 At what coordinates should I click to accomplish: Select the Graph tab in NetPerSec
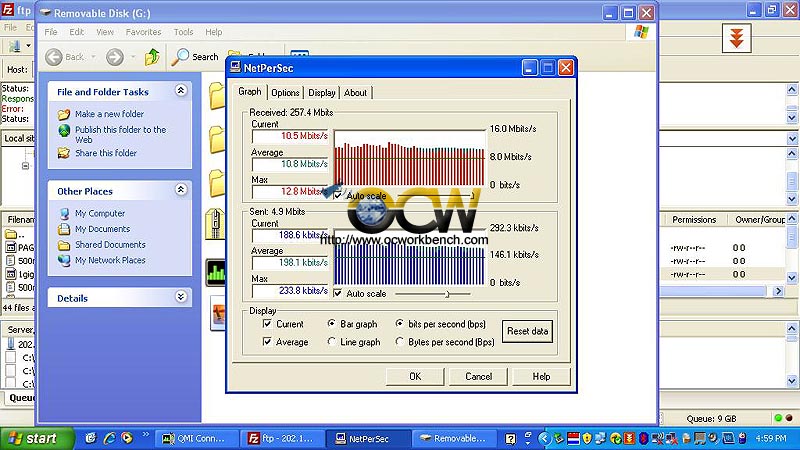[x=249, y=91]
